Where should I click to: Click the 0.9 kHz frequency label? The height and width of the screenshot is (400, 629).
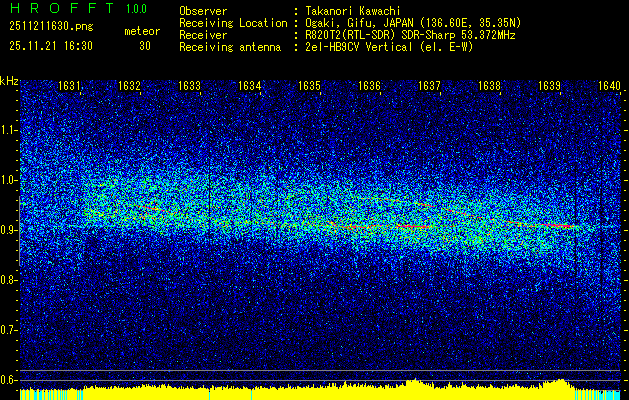click(9, 230)
